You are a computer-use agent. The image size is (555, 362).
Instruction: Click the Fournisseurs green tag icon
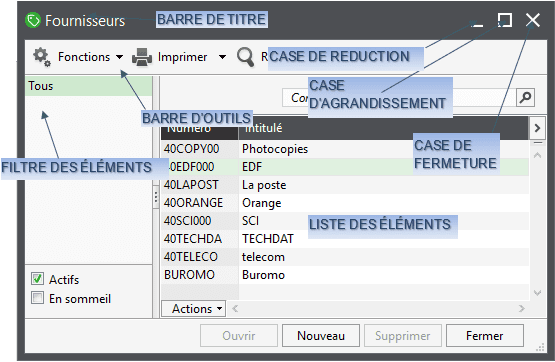tap(33, 21)
